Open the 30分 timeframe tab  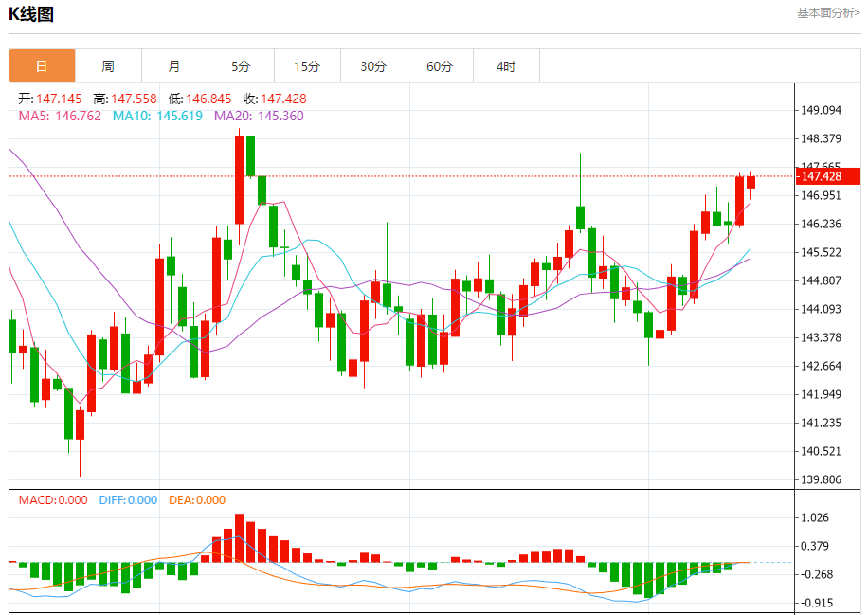point(373,66)
